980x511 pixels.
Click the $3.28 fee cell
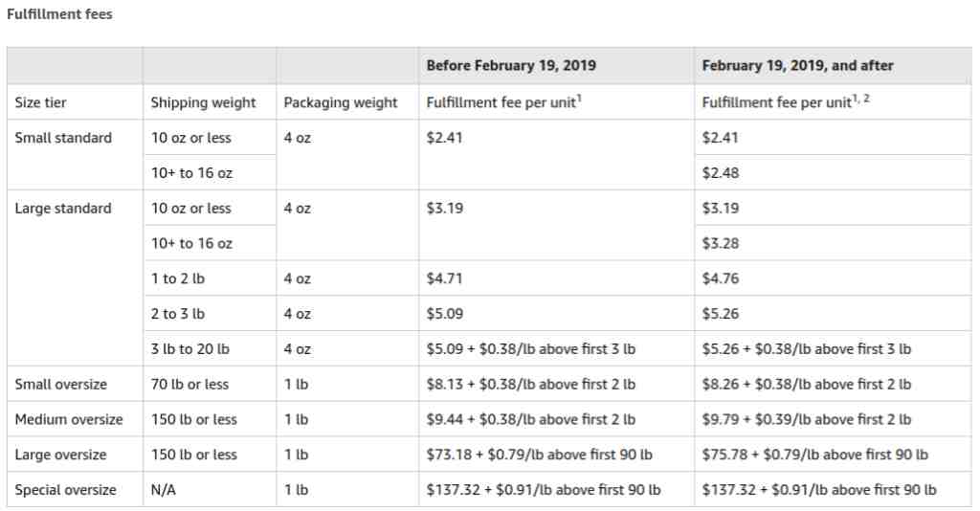pyautogui.click(x=721, y=244)
